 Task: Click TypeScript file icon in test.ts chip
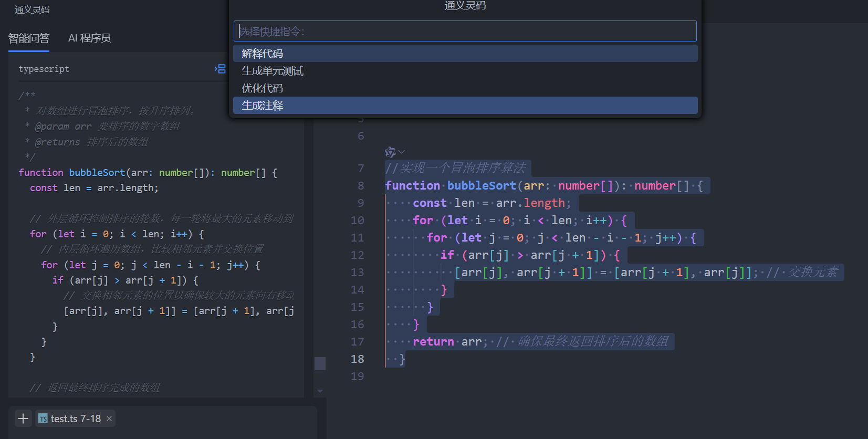pos(43,419)
